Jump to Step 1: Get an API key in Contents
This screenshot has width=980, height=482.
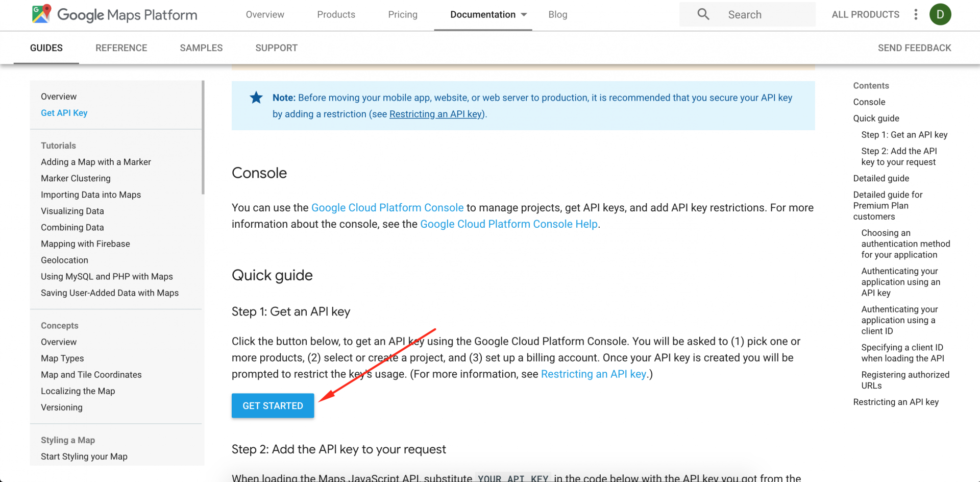[x=904, y=134]
